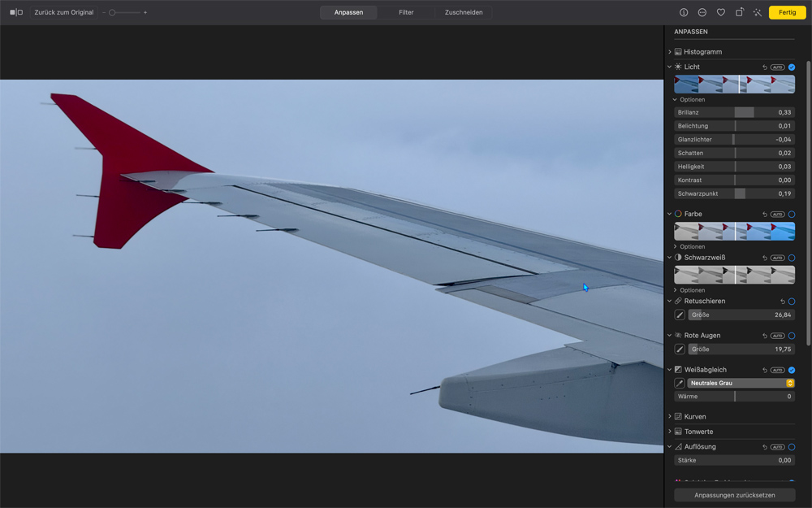Expand Optionen under Schwarzweiß
This screenshot has height=508, width=812.
(x=675, y=290)
